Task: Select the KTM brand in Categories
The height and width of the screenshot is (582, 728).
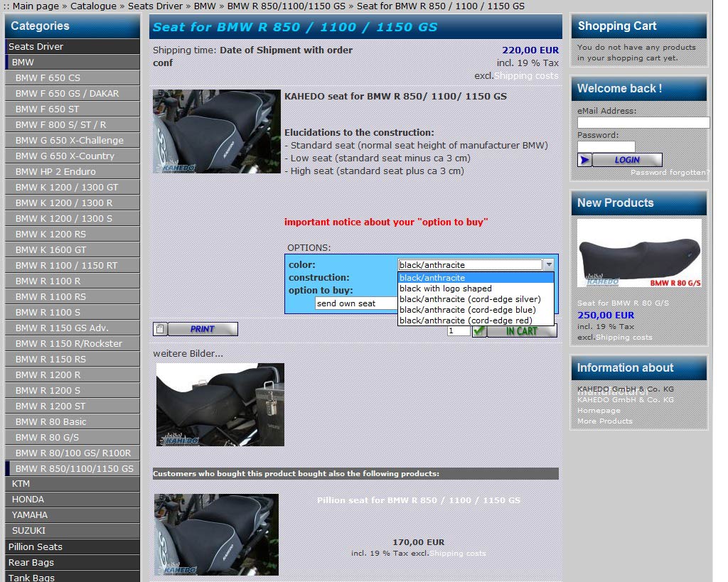Action: tap(21, 483)
